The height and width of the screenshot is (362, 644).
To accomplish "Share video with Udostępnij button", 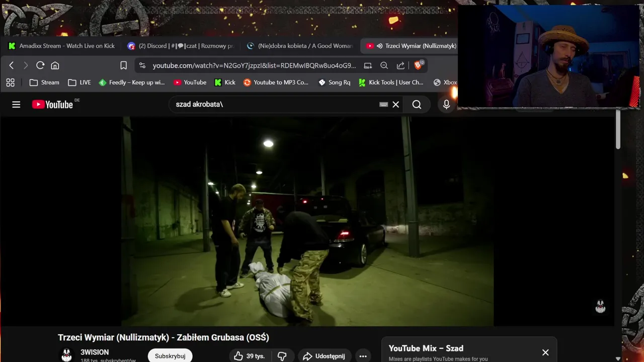I will [325, 356].
